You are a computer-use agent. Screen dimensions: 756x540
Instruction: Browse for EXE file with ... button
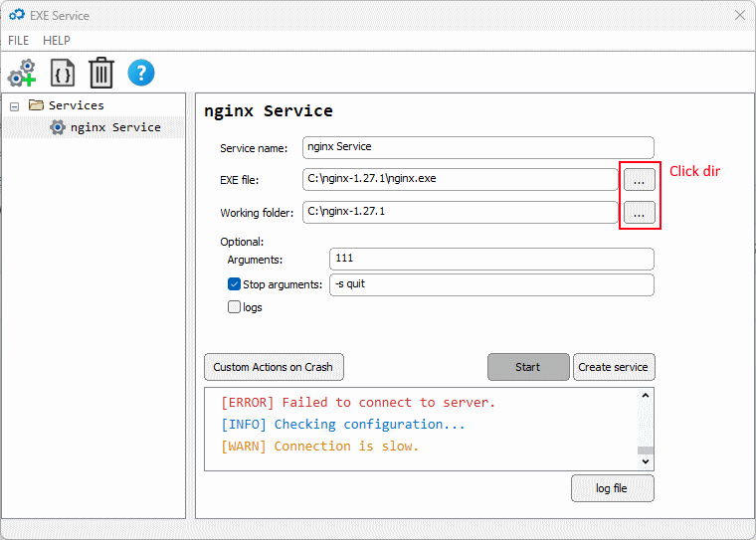(x=640, y=180)
